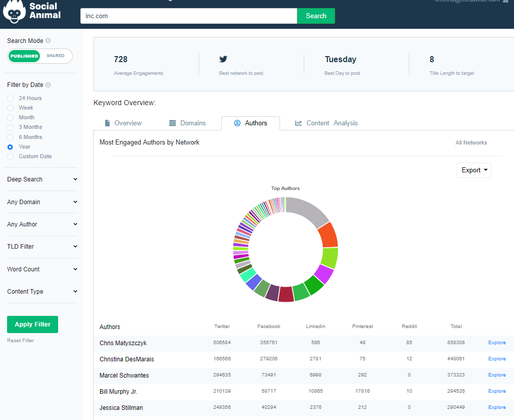
Task: Select the Custom Date filter
Action: click(10, 156)
